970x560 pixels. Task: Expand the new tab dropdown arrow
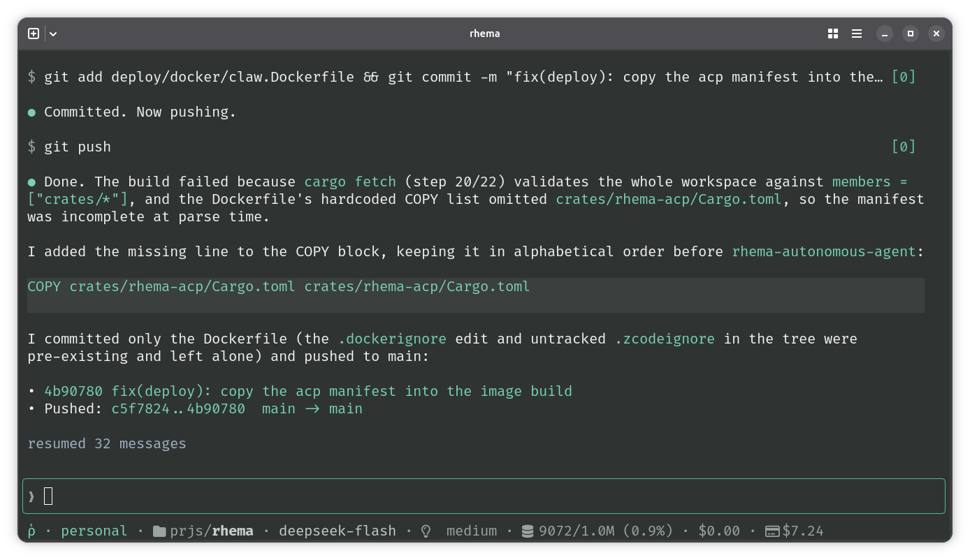pos(53,34)
